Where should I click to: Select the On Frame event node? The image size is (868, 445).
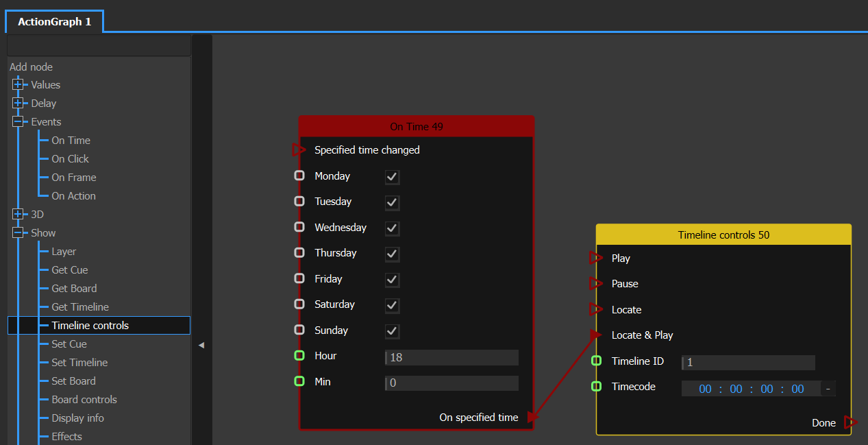73,178
